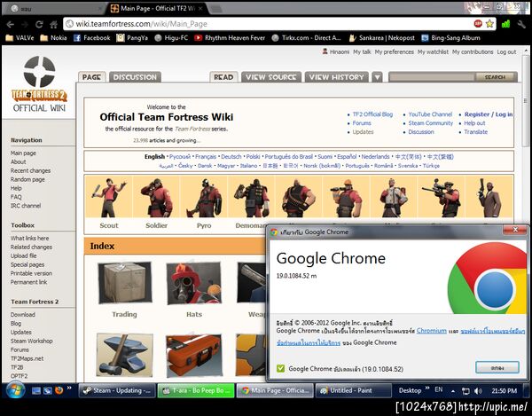
Task: Open the Tirkx.com bookmark
Action: click(x=307, y=37)
